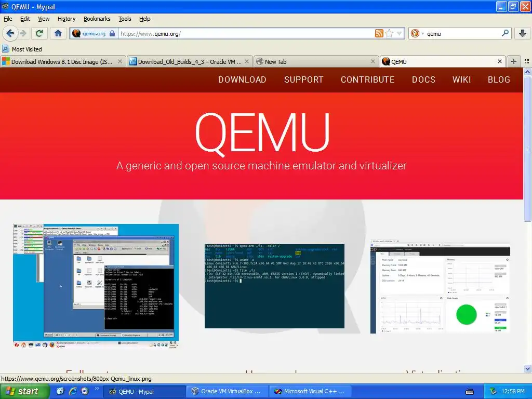The width and height of the screenshot is (532, 399).
Task: Open the Help menu
Action: [x=144, y=19]
